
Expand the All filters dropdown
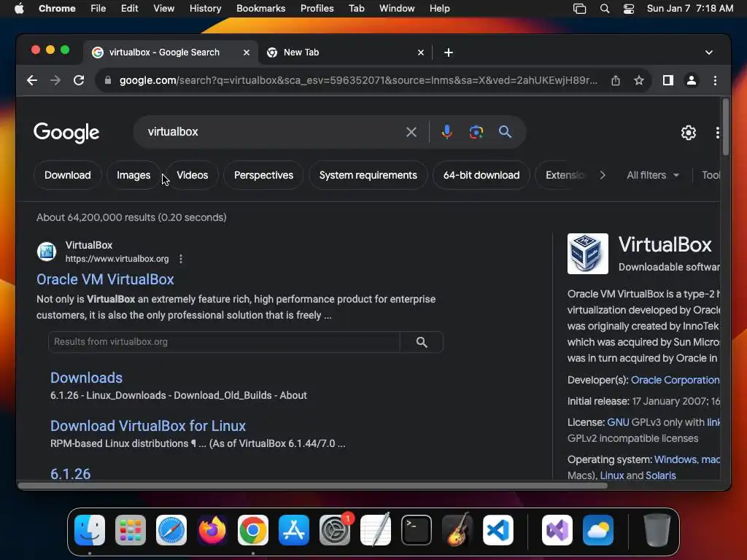pyautogui.click(x=653, y=175)
